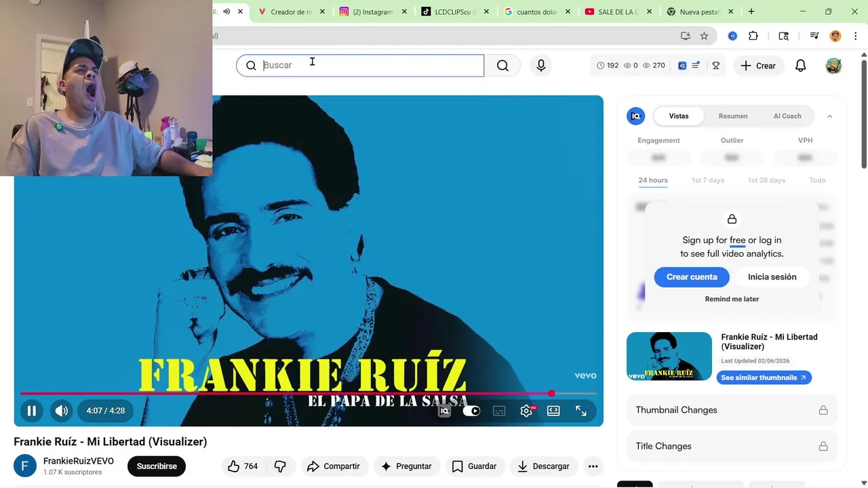Viewport: 868px width, 488px height.
Task: Click the Preguntar button
Action: (x=406, y=466)
